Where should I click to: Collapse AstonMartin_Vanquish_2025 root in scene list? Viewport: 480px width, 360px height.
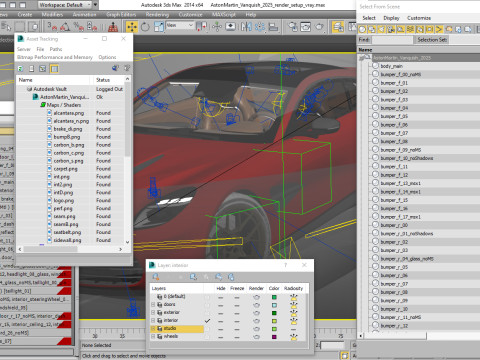pos(362,58)
